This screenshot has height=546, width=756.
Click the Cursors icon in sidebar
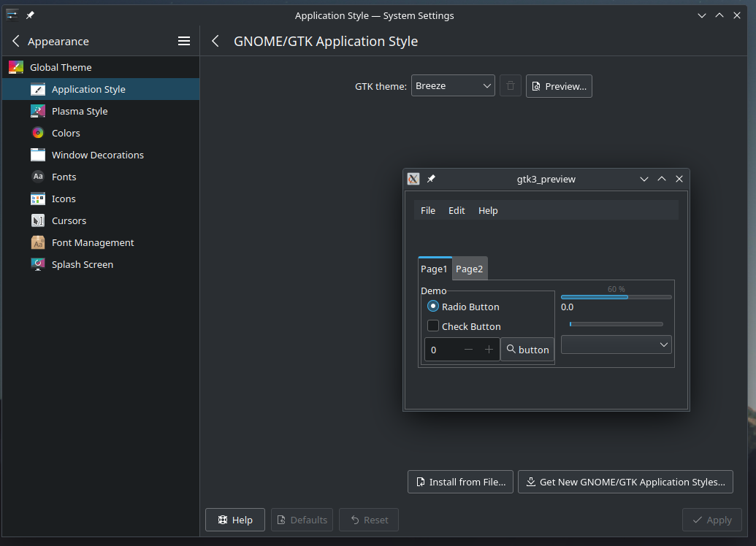(x=38, y=220)
